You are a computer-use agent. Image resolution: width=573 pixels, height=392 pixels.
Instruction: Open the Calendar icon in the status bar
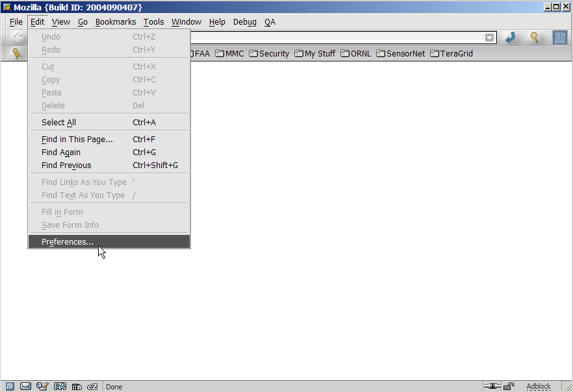pyautogui.click(x=77, y=387)
